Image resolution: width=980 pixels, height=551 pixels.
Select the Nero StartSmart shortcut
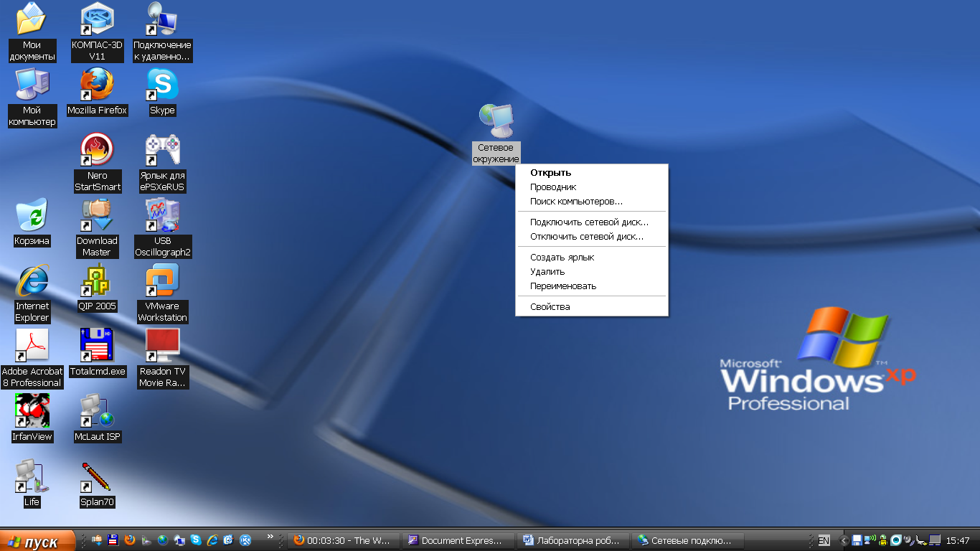tap(97, 163)
